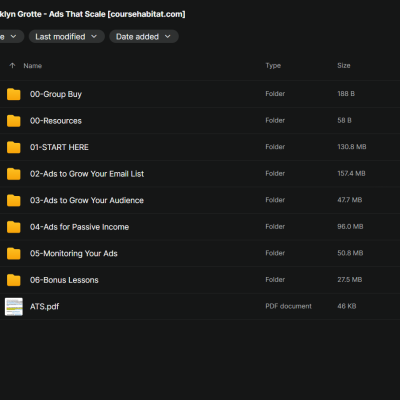400x400 pixels.
Task: Select the 05-Monitoring Your Ads name
Action: (x=74, y=253)
